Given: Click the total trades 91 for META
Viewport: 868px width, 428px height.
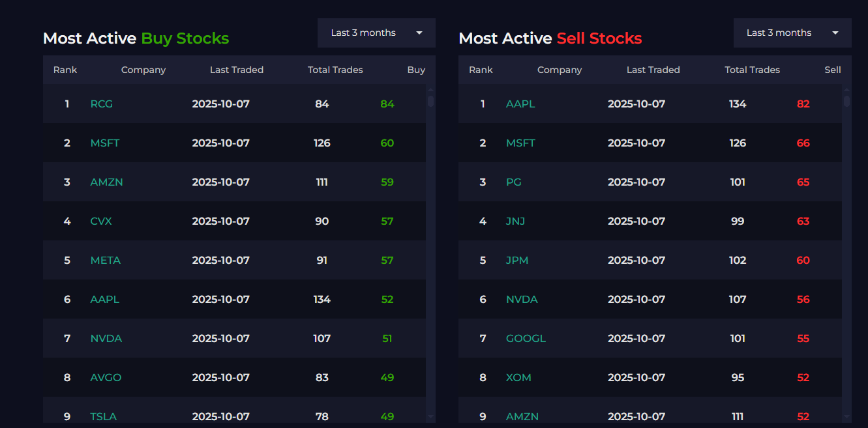Looking at the screenshot, I should click(x=322, y=260).
